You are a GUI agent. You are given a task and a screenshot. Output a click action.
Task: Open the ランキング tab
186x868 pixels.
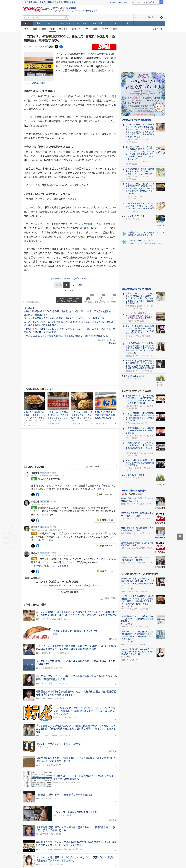tap(115, 24)
